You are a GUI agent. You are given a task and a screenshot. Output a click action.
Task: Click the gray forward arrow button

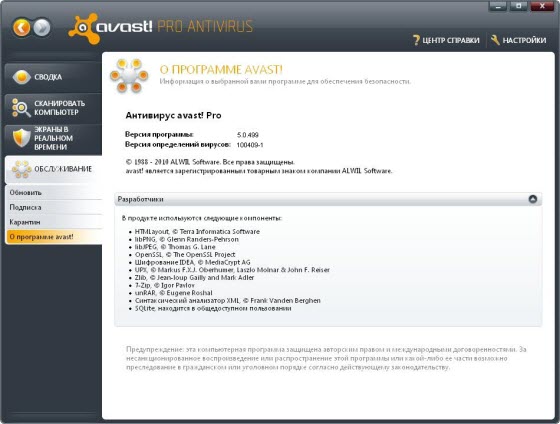coord(42,28)
